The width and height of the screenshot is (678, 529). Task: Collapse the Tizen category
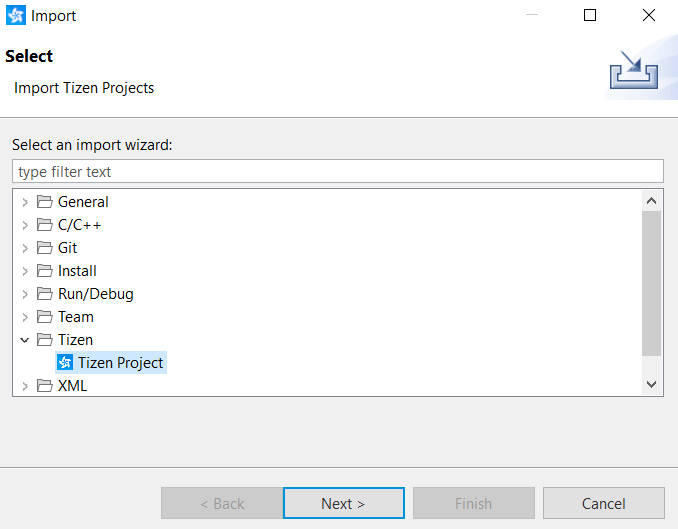coord(25,340)
